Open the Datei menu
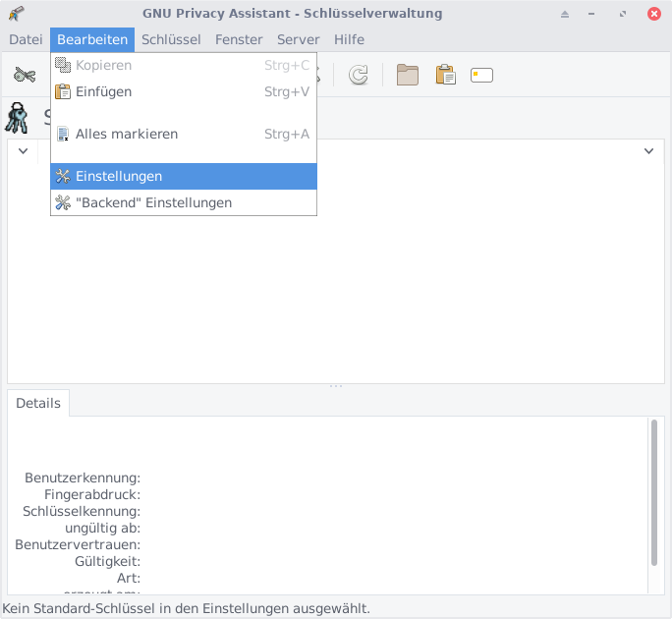The width and height of the screenshot is (672, 619). point(26,39)
